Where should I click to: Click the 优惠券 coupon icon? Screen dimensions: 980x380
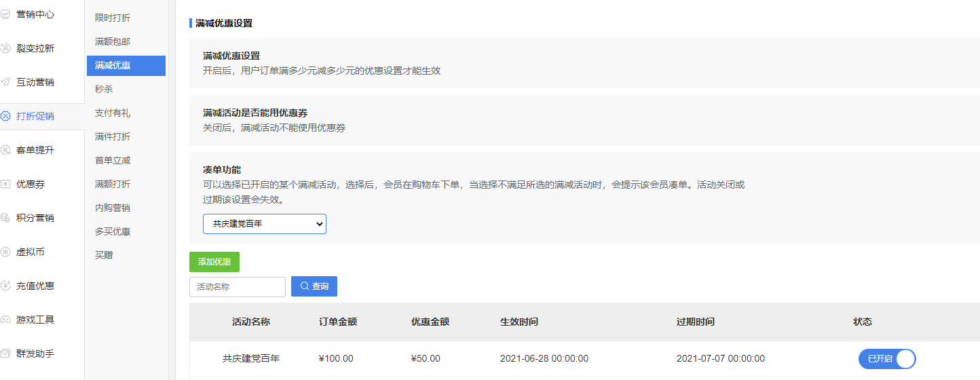coord(5,184)
